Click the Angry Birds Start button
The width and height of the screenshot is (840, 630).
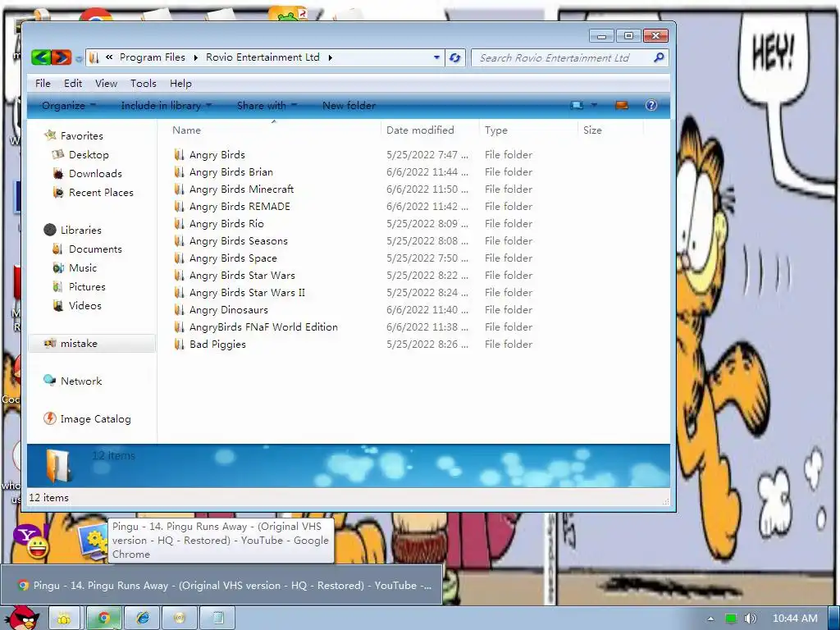[21, 618]
